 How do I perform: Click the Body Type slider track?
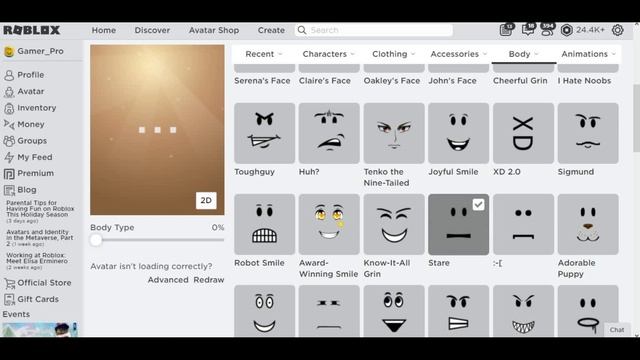(158, 240)
